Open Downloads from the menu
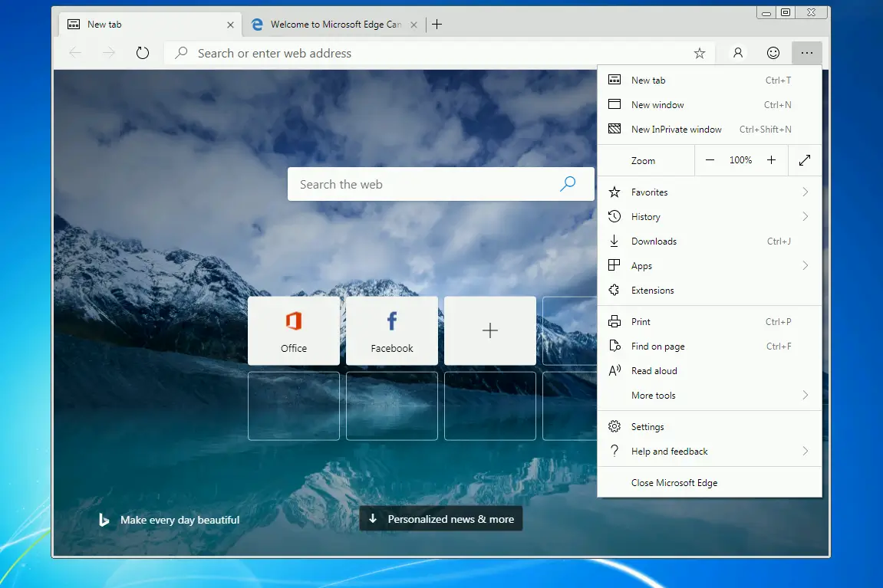Screen dimensions: 883x588 [x=710, y=241]
